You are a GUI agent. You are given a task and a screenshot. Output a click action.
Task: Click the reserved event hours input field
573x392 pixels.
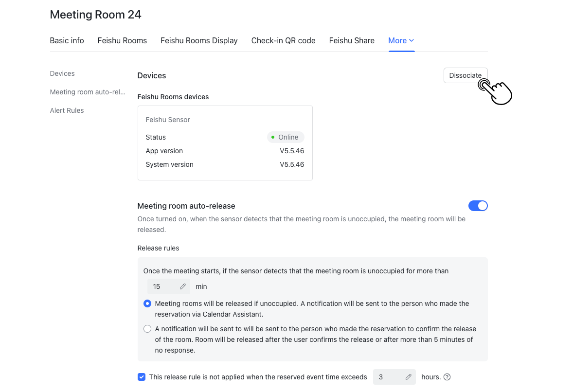[x=388, y=377]
